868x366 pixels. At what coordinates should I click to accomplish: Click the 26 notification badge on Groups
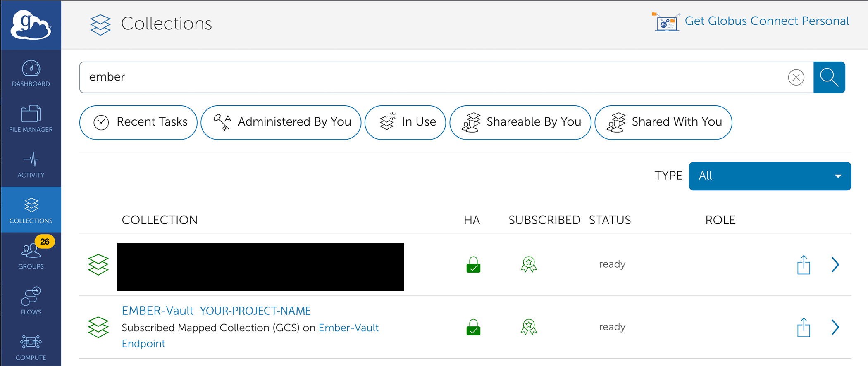(x=45, y=242)
